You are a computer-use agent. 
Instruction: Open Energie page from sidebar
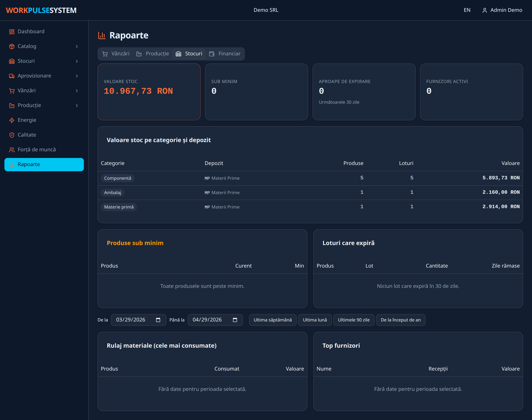coord(44,120)
